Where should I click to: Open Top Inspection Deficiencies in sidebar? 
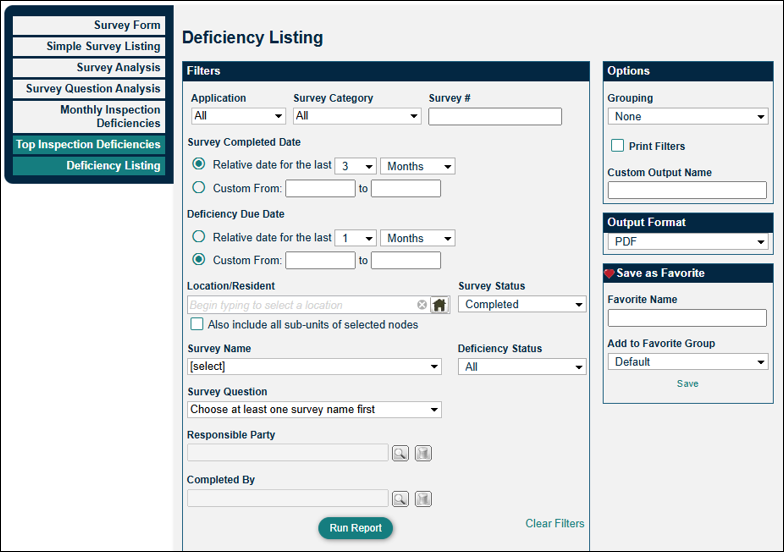88,145
